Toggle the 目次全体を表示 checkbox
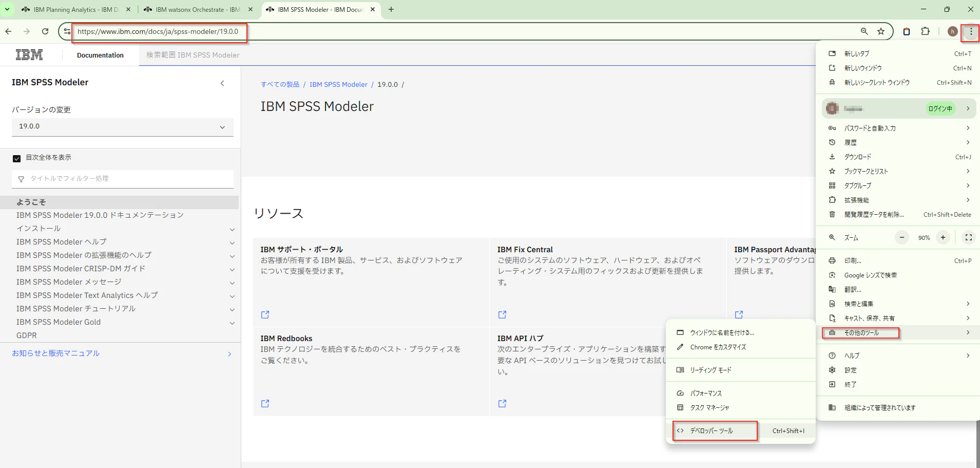 pyautogui.click(x=16, y=158)
